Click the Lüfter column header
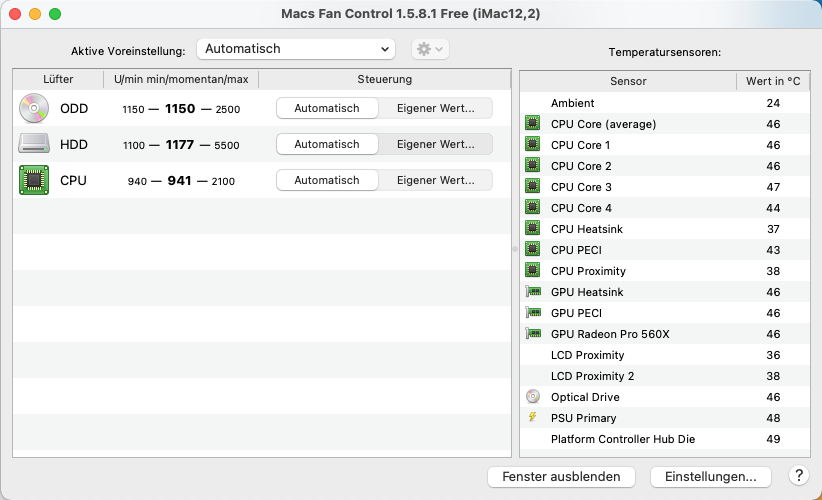822x500 pixels. click(58, 80)
